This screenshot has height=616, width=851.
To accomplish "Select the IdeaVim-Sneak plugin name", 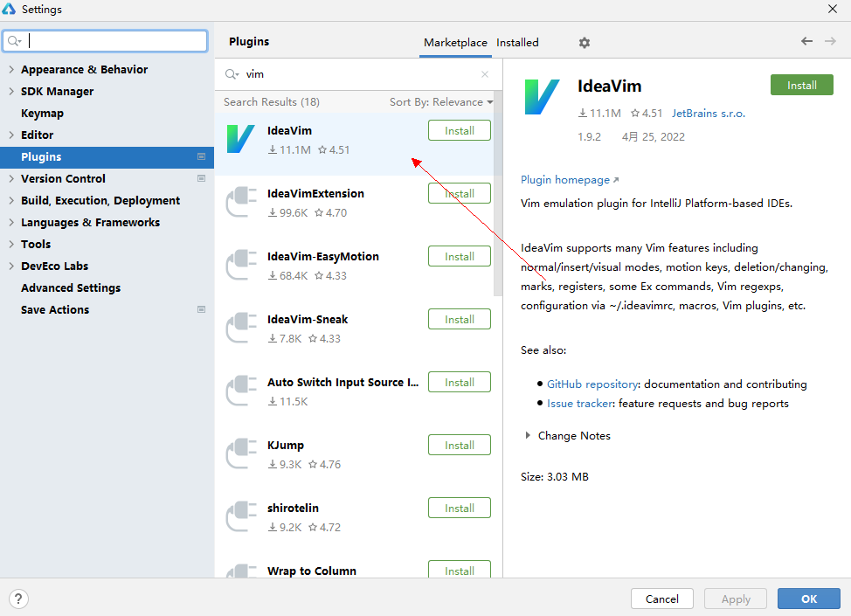I will 308,319.
